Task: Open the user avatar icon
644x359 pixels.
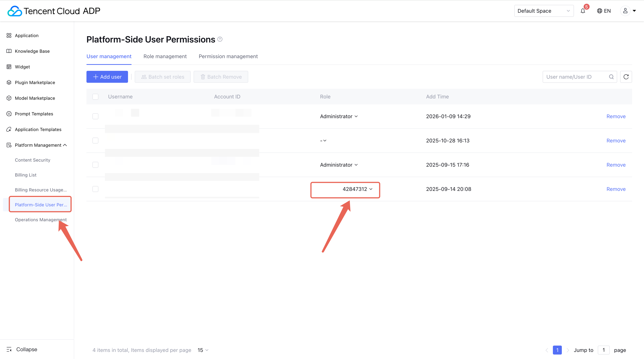Action: tap(625, 11)
